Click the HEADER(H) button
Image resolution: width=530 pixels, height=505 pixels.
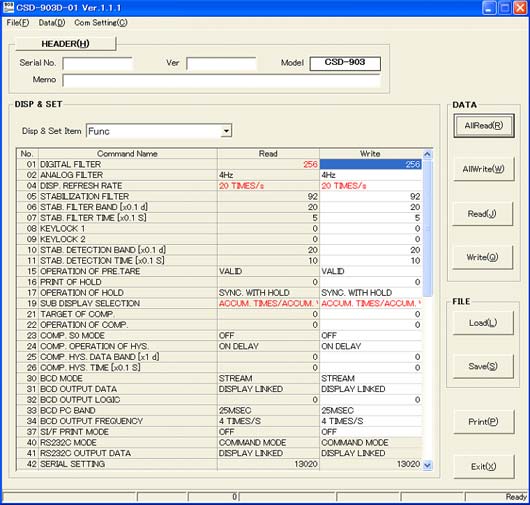click(65, 44)
